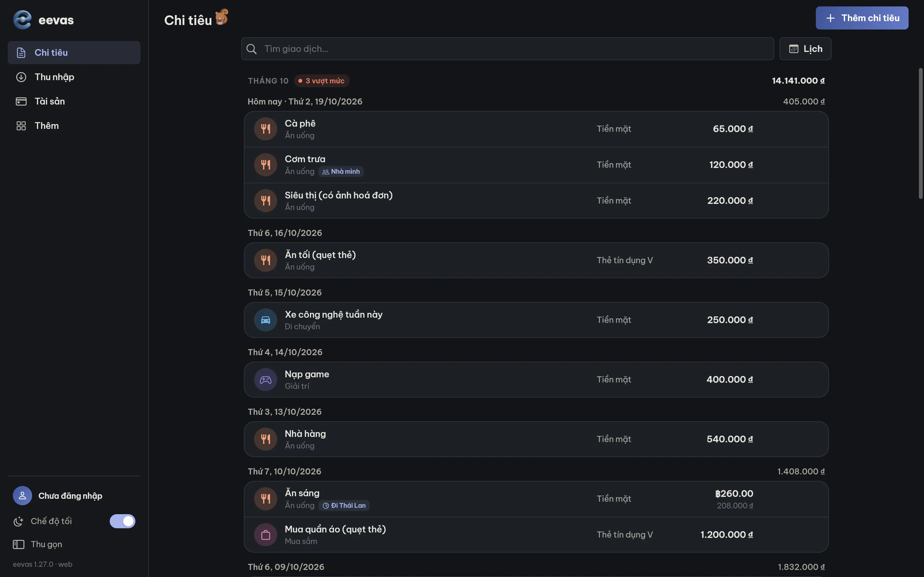Viewport: 924px width, 577px height.
Task: Click the Thêm chi tiêu button
Action: click(x=862, y=18)
